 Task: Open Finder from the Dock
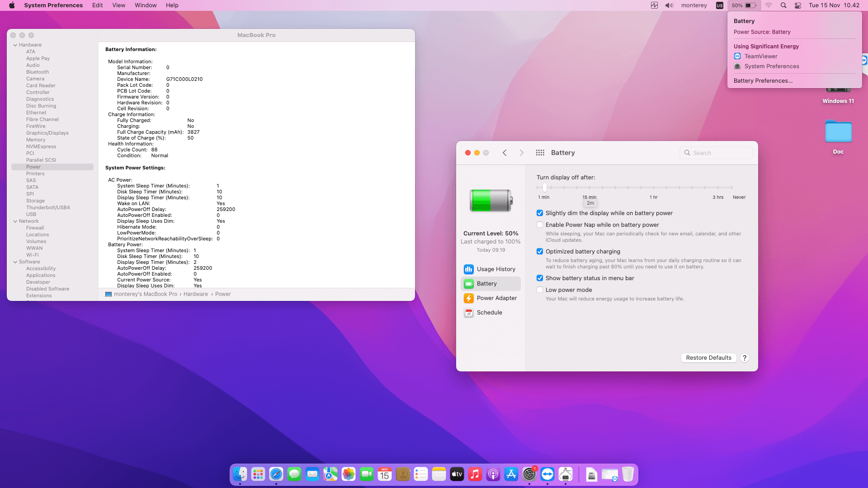240,474
